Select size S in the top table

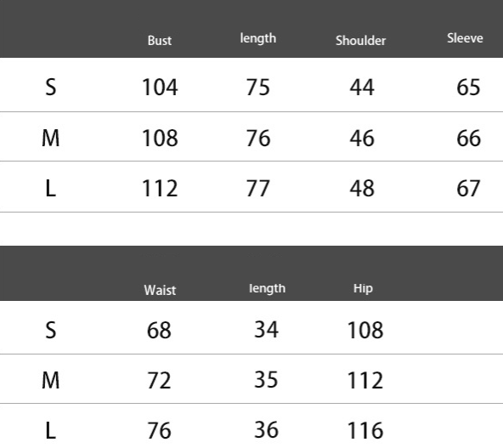tap(51, 88)
